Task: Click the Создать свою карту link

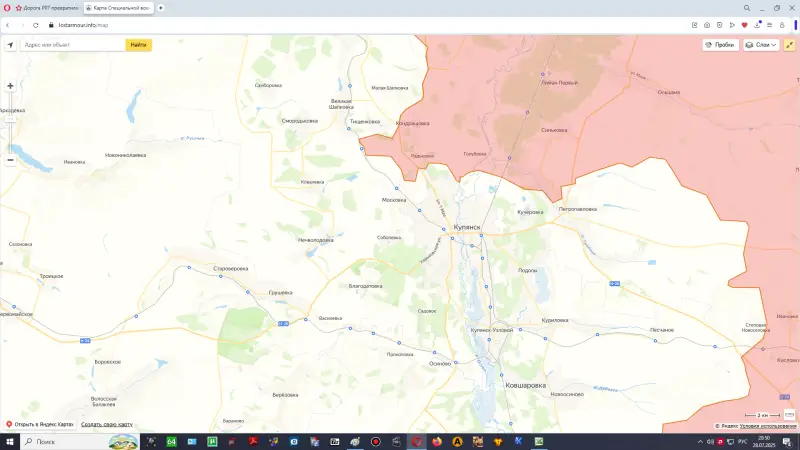Action: click(x=107, y=424)
